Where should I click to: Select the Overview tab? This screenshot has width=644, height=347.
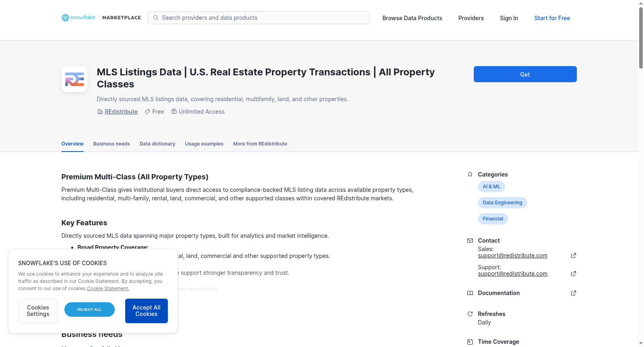tap(72, 144)
